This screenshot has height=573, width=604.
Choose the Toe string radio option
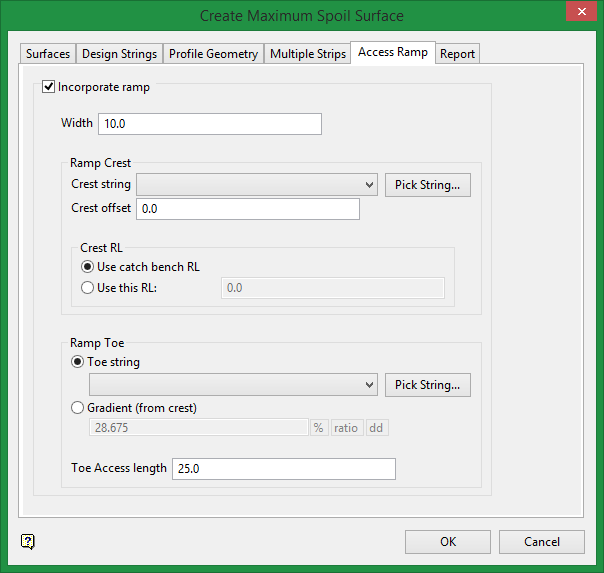(x=79, y=362)
